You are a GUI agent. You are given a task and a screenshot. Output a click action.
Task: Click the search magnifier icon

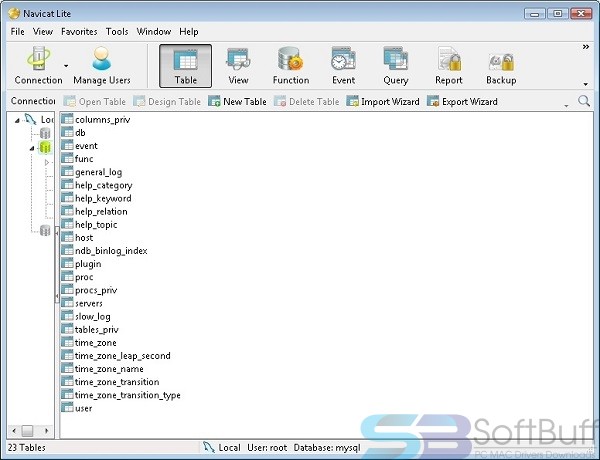(x=584, y=101)
